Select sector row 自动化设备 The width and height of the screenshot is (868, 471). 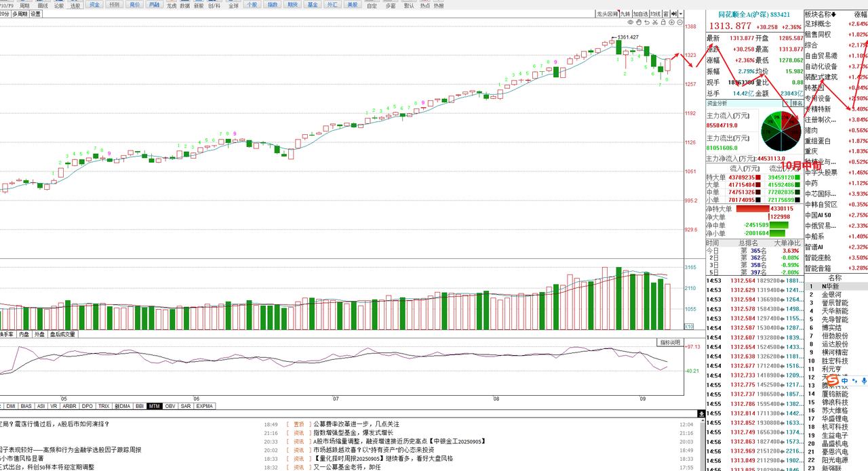tap(835, 66)
